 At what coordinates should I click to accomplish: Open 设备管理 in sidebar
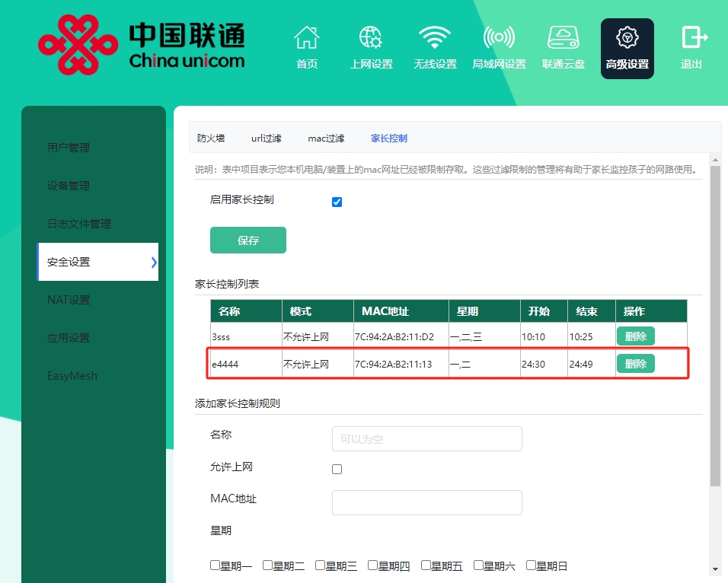pos(69,186)
